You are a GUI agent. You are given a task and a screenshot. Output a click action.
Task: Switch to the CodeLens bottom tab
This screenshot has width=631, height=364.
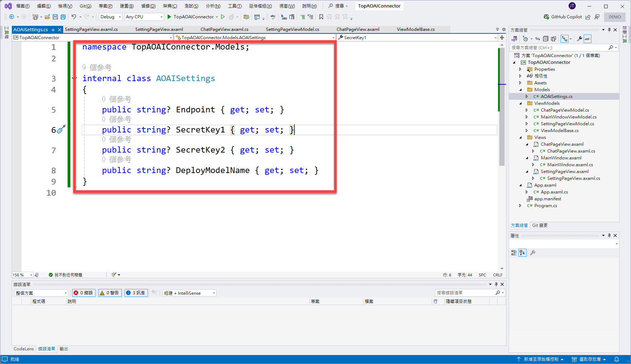tap(24, 349)
